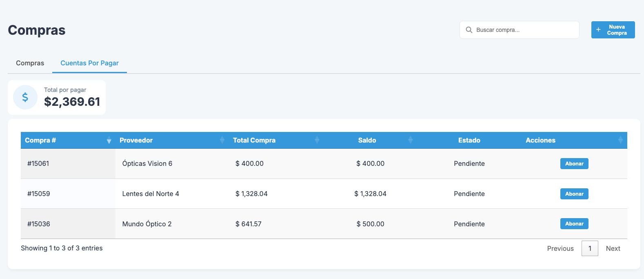Screen dimensions: 644x279
Task: Sort table by Acciones column arrow
Action: point(620,140)
